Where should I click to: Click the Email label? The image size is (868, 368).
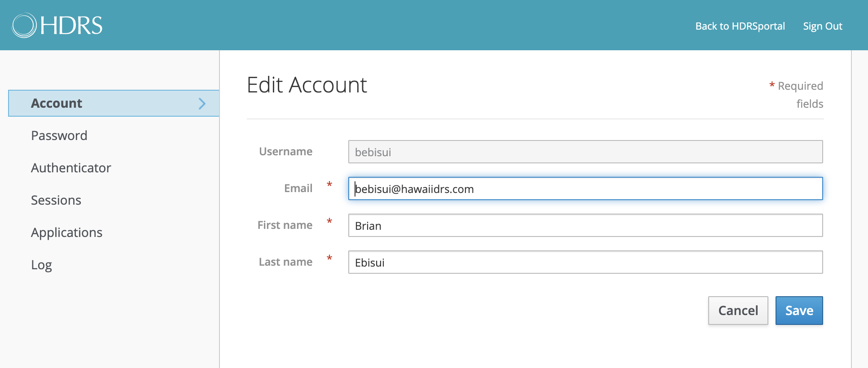pos(298,188)
